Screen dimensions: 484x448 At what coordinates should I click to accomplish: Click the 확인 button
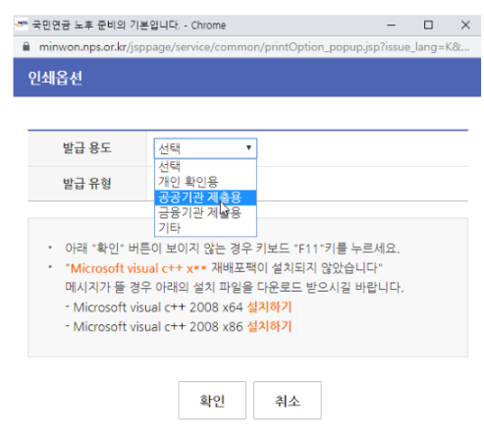tap(212, 400)
